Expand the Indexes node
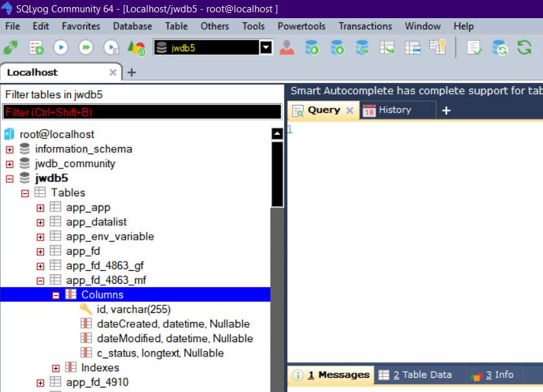The image size is (543, 392). [x=56, y=368]
